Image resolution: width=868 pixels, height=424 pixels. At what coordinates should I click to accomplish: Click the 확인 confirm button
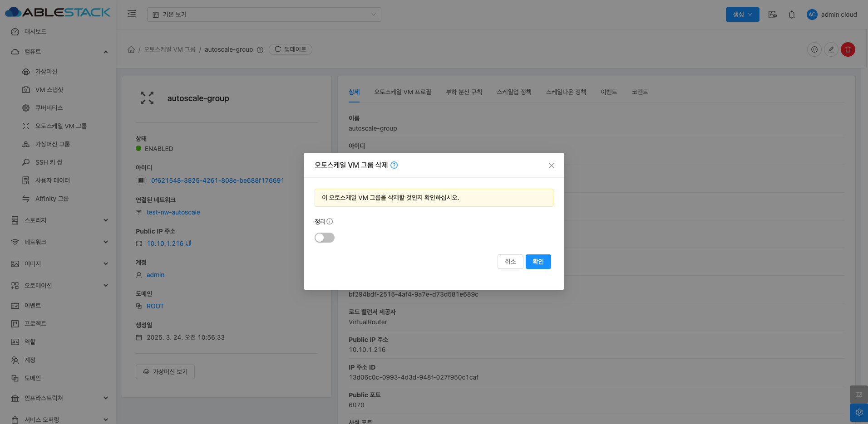(x=538, y=262)
